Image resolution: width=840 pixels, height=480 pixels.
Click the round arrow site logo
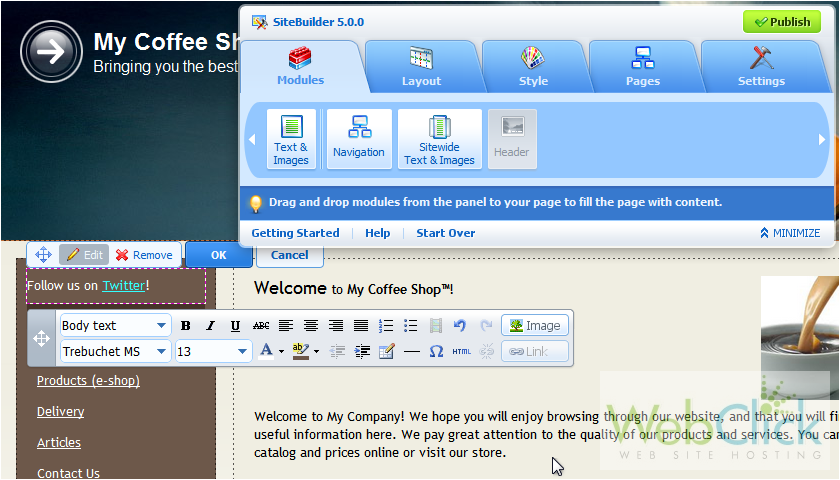point(51,52)
